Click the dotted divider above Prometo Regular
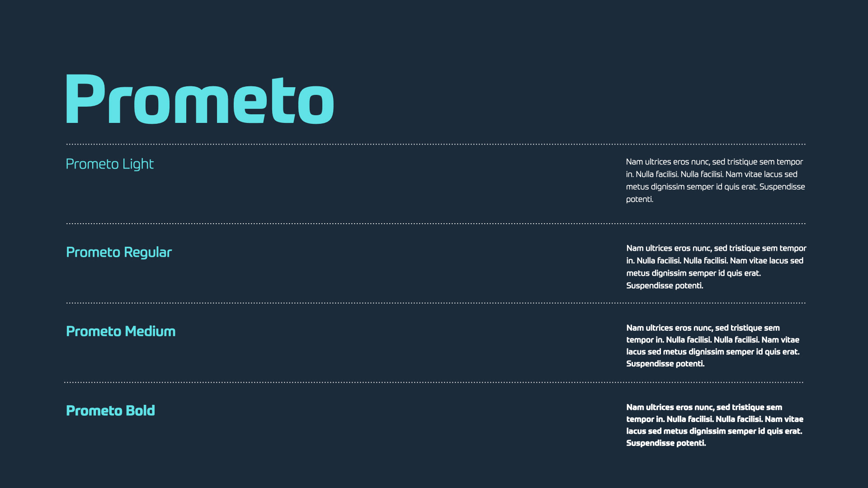This screenshot has width=868, height=488. point(436,223)
